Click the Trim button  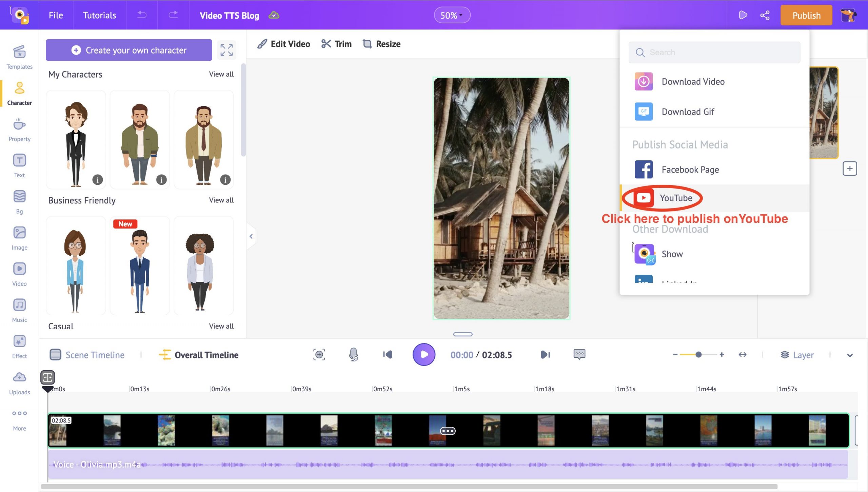pyautogui.click(x=336, y=44)
